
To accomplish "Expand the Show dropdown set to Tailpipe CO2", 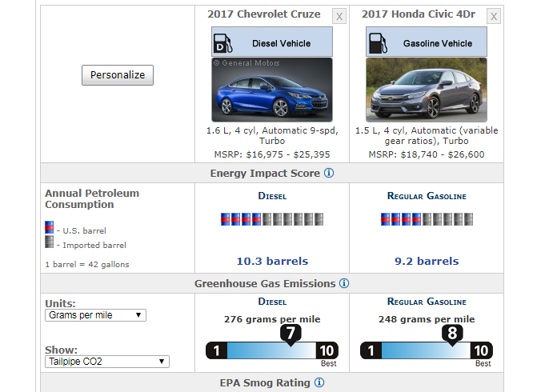I will 107,362.
